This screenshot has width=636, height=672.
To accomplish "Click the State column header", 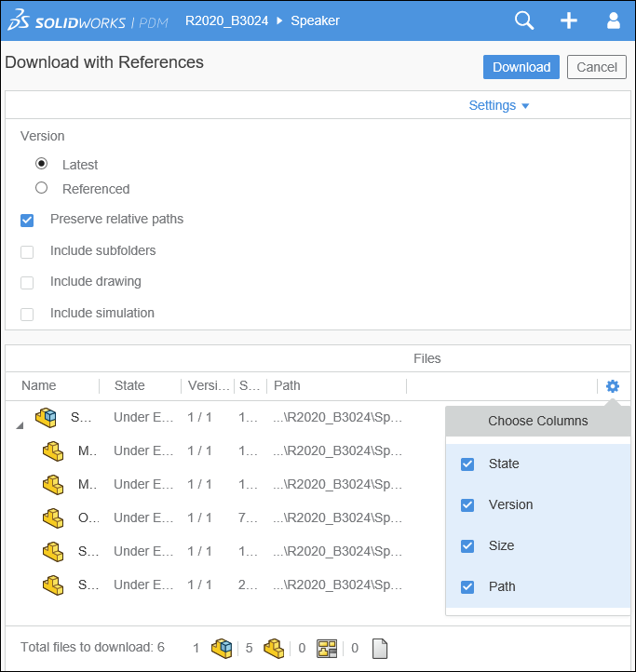I will (129, 385).
